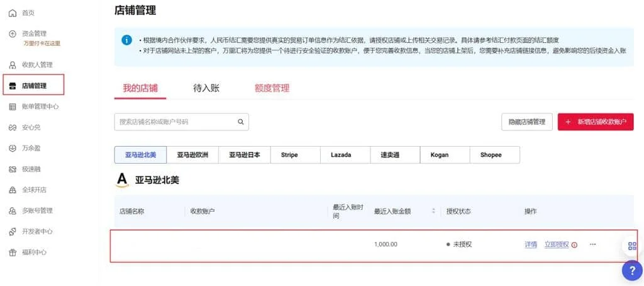Click the 最近入账时间 column header
Image resolution: width=644 pixels, height=286 pixels.
tap(348, 211)
